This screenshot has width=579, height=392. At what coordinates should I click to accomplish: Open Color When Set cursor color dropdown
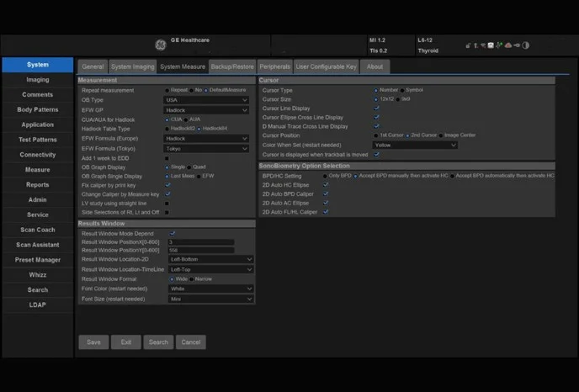point(415,145)
